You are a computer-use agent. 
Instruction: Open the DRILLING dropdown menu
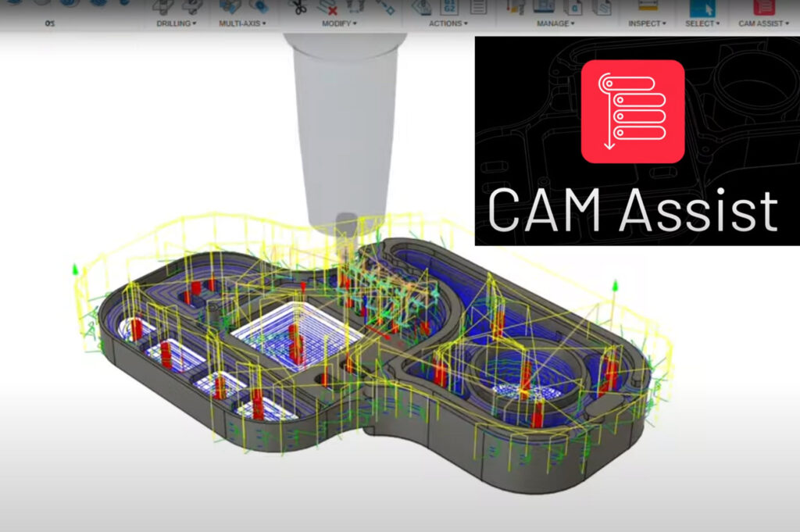click(176, 23)
